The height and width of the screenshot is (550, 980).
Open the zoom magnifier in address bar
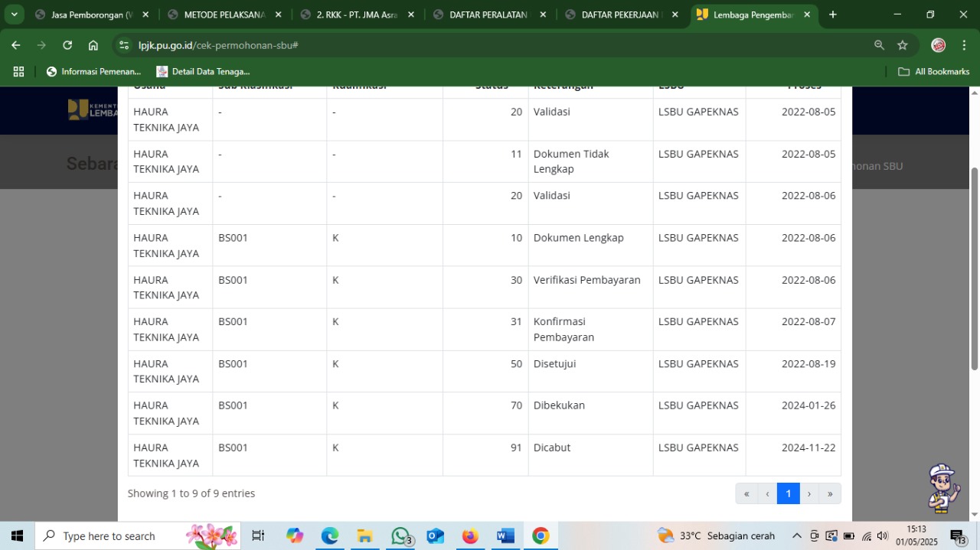click(880, 45)
